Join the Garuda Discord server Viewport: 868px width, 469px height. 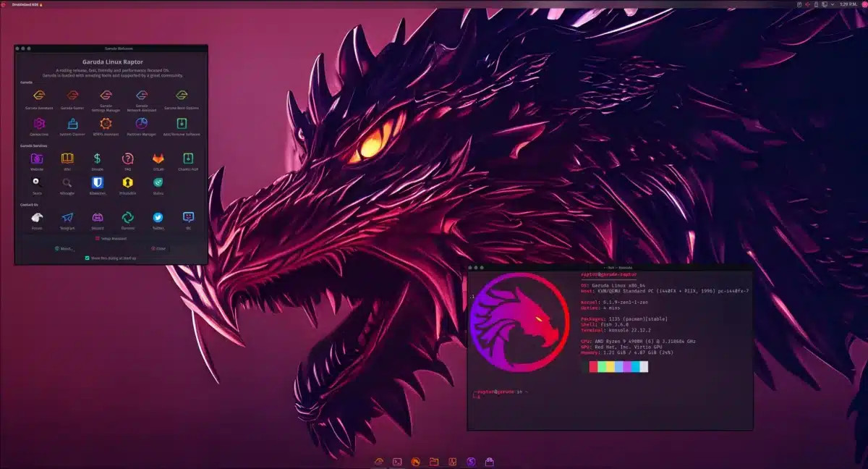click(98, 216)
